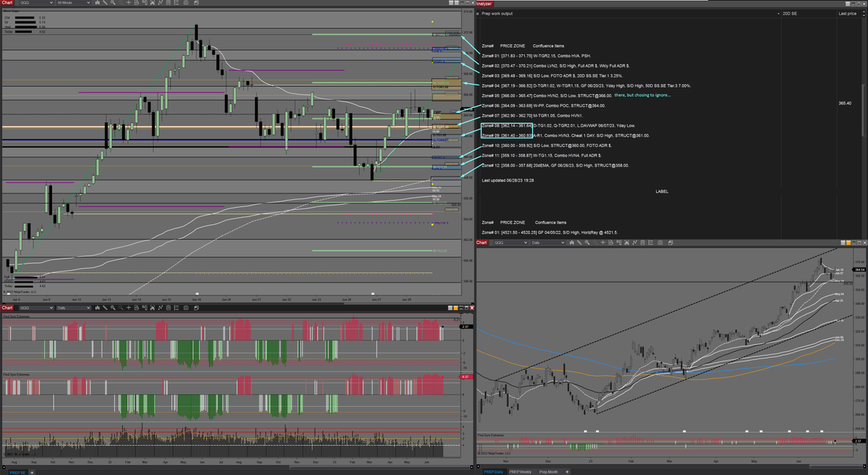This screenshot has height=475, width=868.
Task: Toggle Chart Trader icon in 60 Minute chart
Action: (145, 3)
